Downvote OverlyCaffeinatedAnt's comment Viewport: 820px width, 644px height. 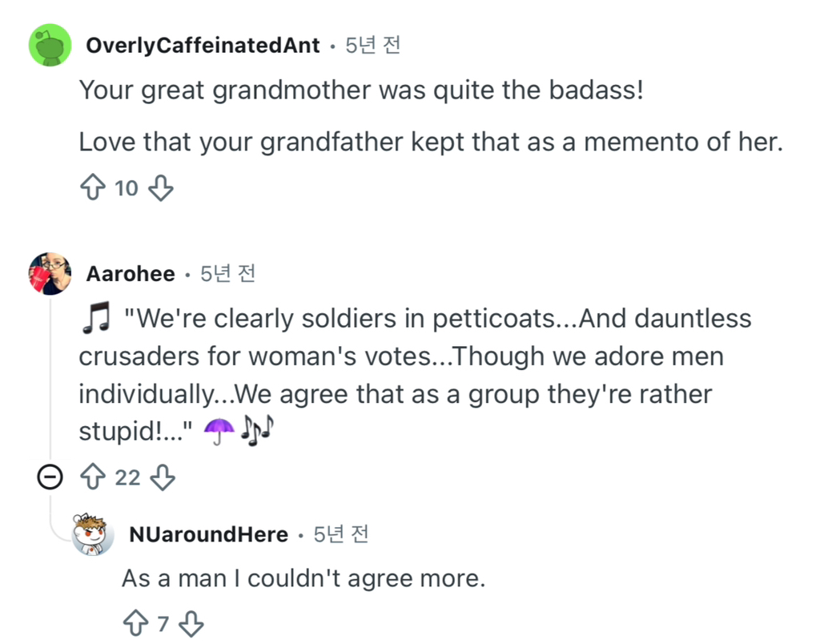click(x=162, y=188)
